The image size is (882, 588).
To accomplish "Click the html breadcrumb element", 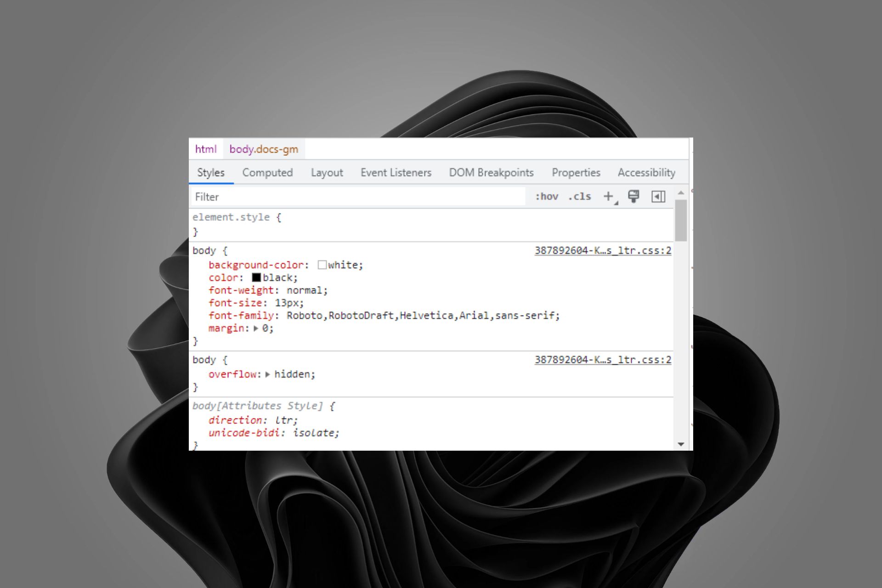I will pyautogui.click(x=205, y=148).
